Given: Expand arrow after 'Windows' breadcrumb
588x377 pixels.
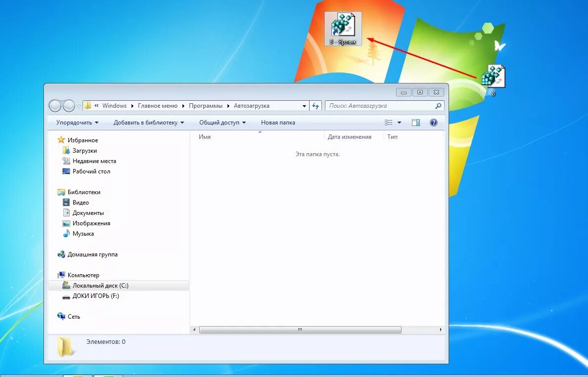Looking at the screenshot, I should pyautogui.click(x=133, y=106).
